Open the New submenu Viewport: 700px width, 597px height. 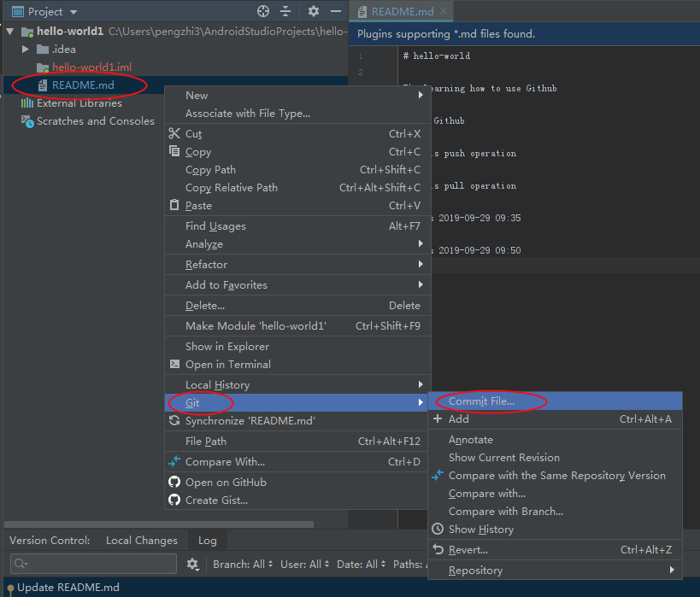pos(297,96)
